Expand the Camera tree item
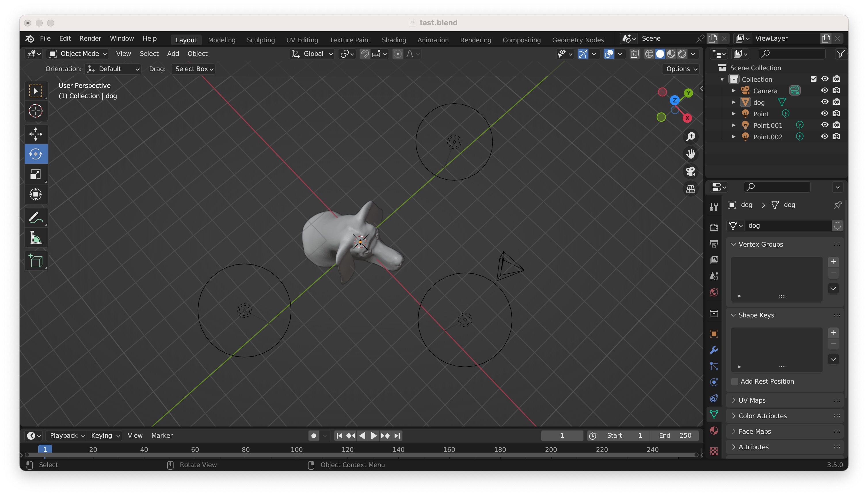Viewport: 868px width, 495px height. pos(733,91)
